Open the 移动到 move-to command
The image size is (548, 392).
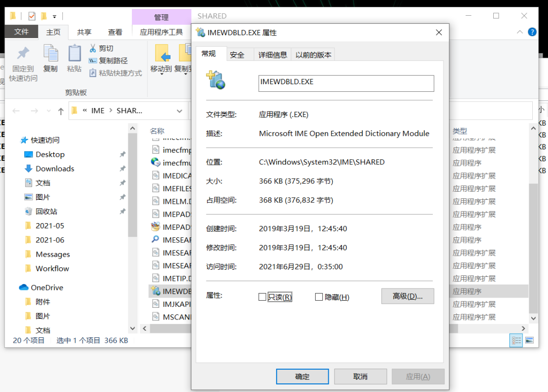click(161, 59)
